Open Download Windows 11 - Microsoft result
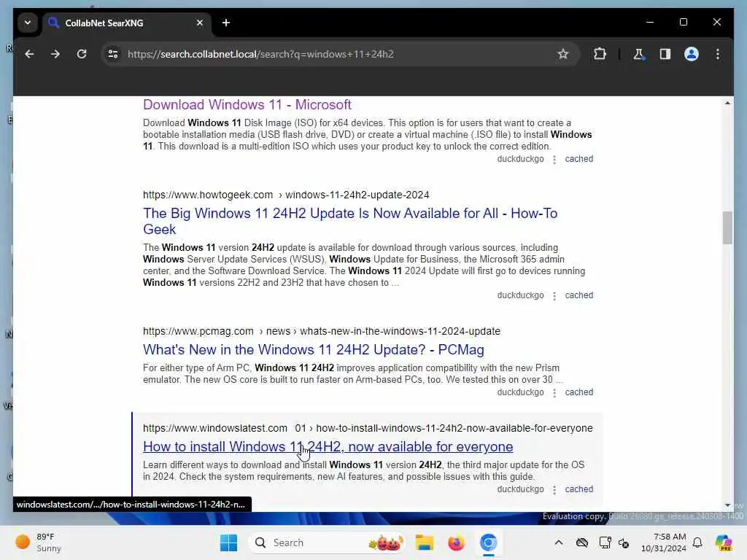Image resolution: width=747 pixels, height=560 pixels. click(x=247, y=105)
